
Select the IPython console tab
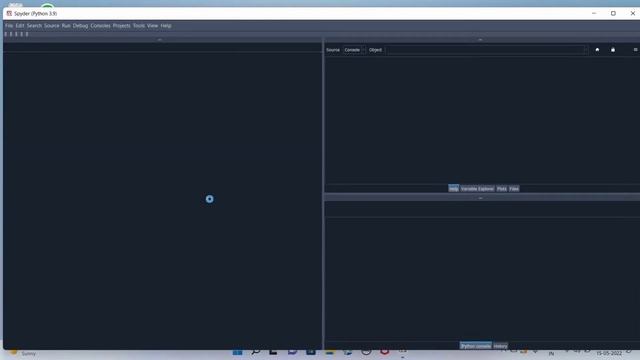coord(476,346)
